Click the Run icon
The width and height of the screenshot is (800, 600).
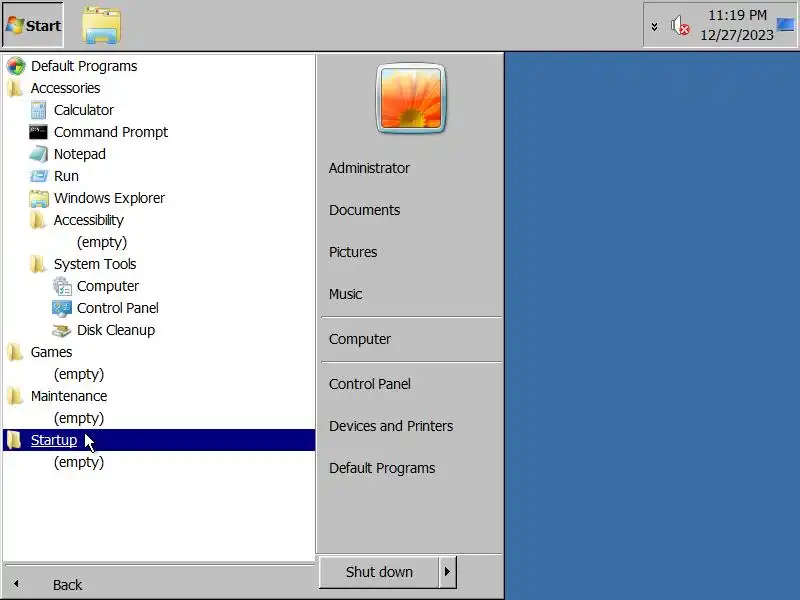pyautogui.click(x=38, y=176)
